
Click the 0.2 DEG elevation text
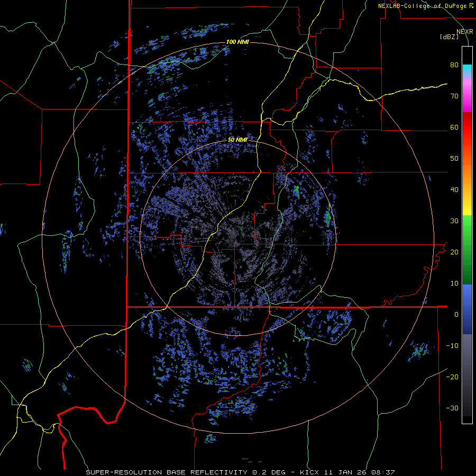point(269,472)
